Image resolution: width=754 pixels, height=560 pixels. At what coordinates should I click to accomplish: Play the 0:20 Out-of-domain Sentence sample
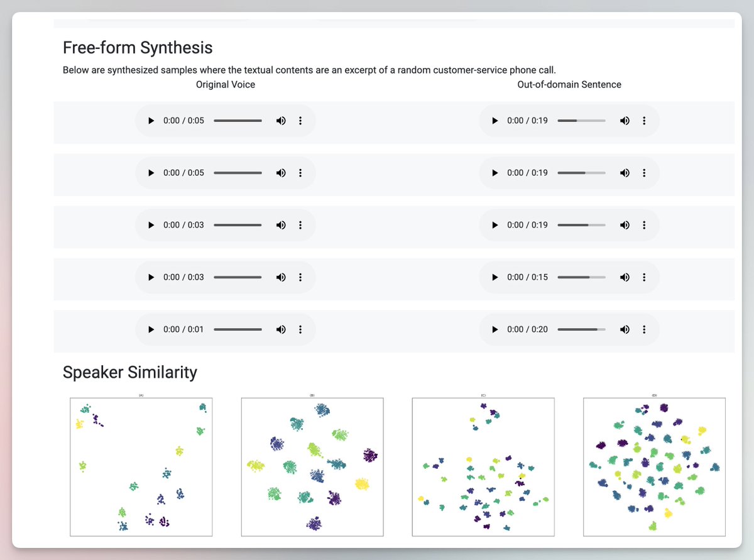(x=494, y=329)
